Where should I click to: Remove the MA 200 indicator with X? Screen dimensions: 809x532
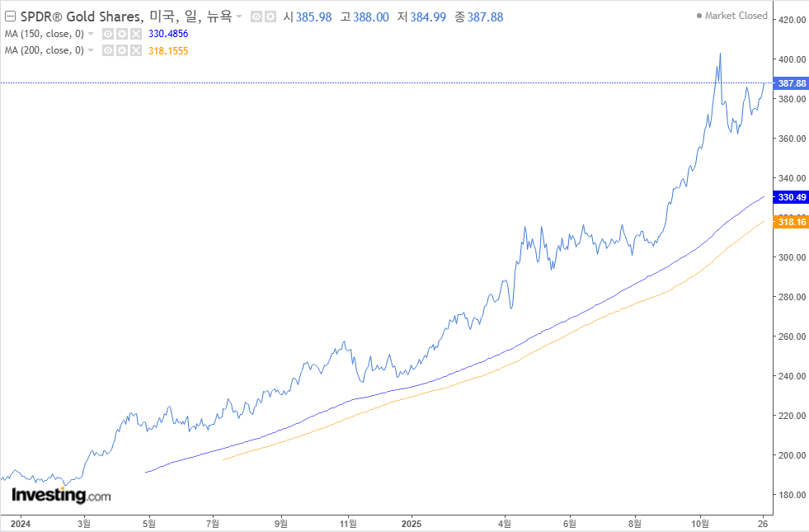[136, 50]
